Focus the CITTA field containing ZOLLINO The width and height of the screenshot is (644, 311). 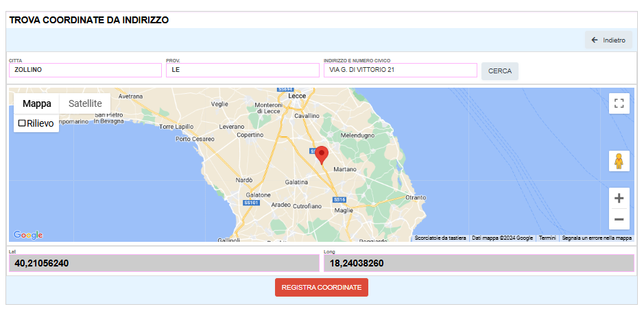pyautogui.click(x=86, y=70)
